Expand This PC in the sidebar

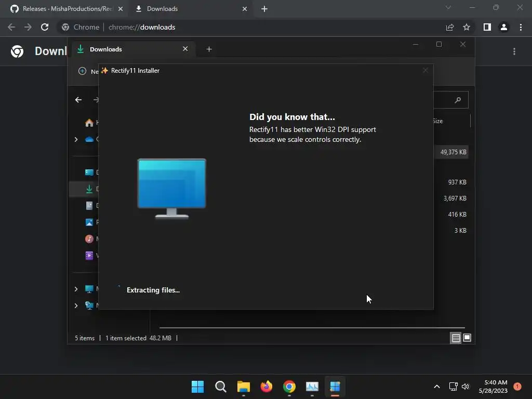(76, 289)
